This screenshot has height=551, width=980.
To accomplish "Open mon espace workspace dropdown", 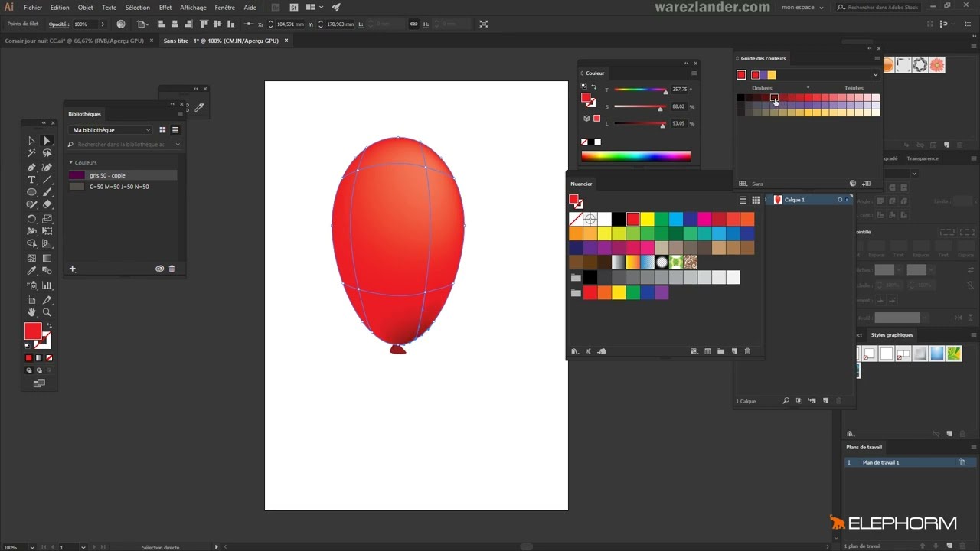I will coord(802,7).
